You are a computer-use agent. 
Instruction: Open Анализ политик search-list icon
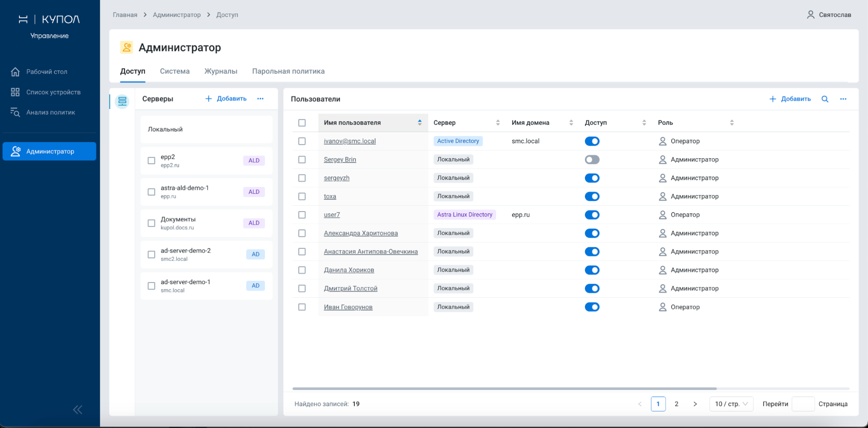click(x=15, y=112)
